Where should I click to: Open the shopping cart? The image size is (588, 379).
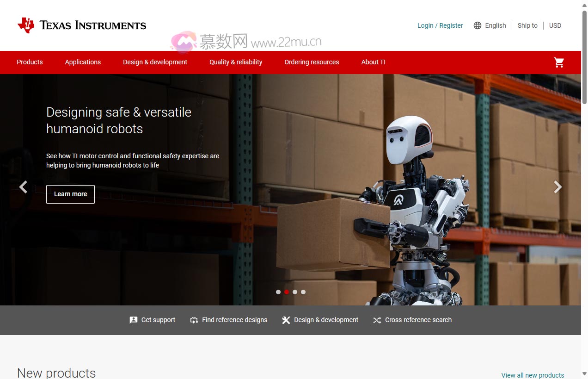coord(559,62)
